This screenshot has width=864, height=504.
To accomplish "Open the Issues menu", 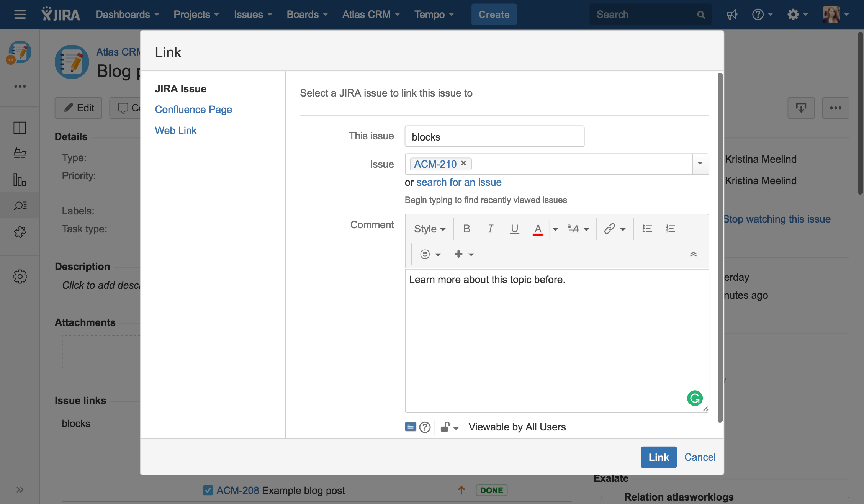I will [253, 15].
